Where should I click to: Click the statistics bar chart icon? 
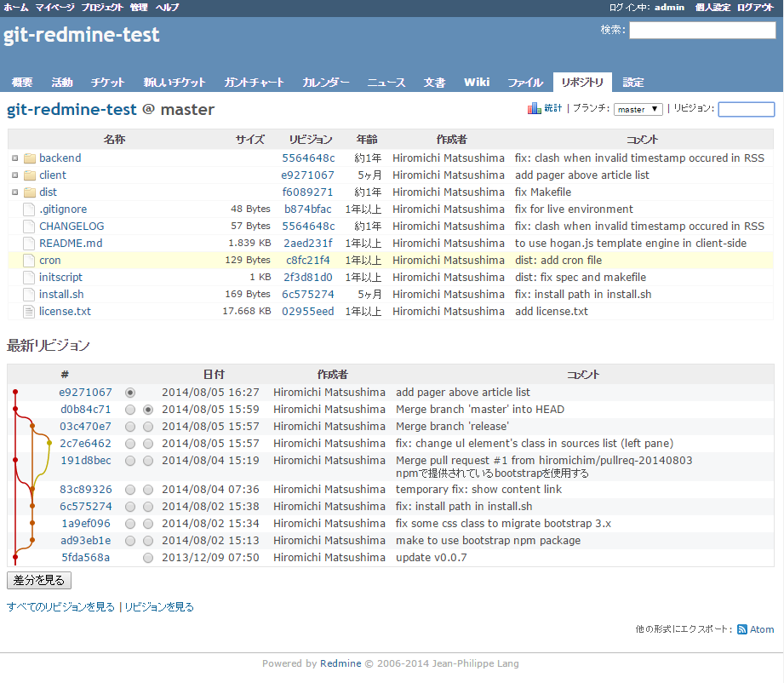pos(534,109)
